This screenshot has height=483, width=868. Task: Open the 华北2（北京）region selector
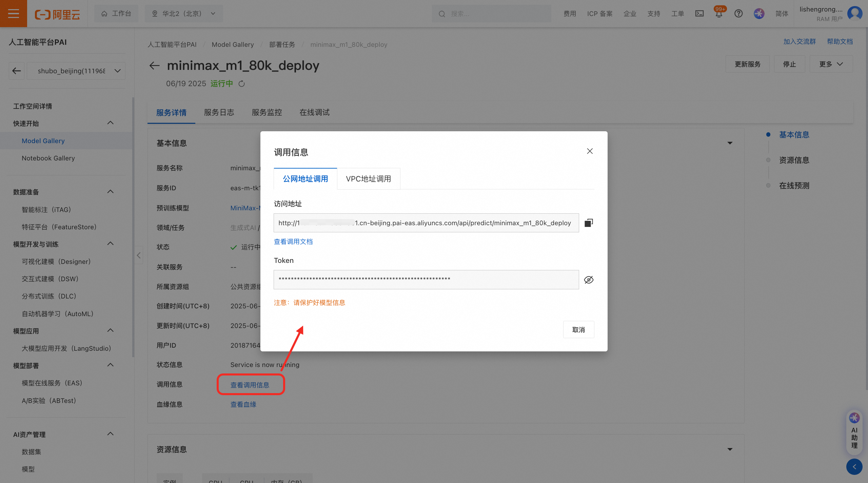pyautogui.click(x=183, y=13)
